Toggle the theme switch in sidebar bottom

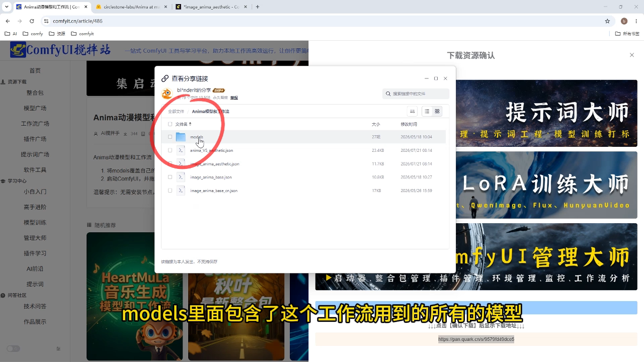point(13,348)
